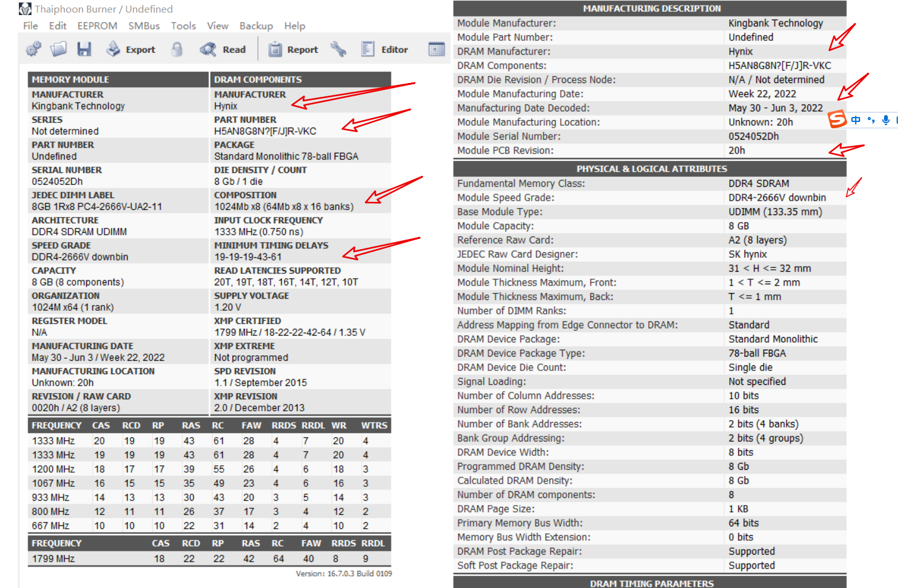Click the PHYSICAL & LOGICAL ATTRIBUTES header
This screenshot has height=588, width=913.
pos(650,169)
